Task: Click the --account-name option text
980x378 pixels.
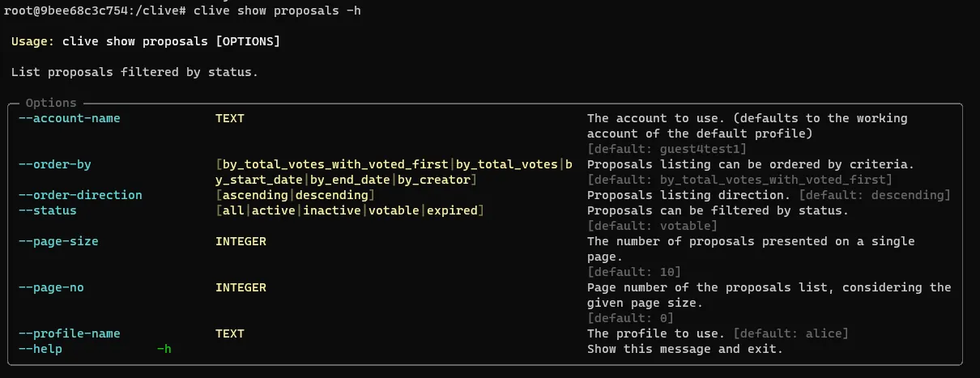Action: [x=70, y=118]
